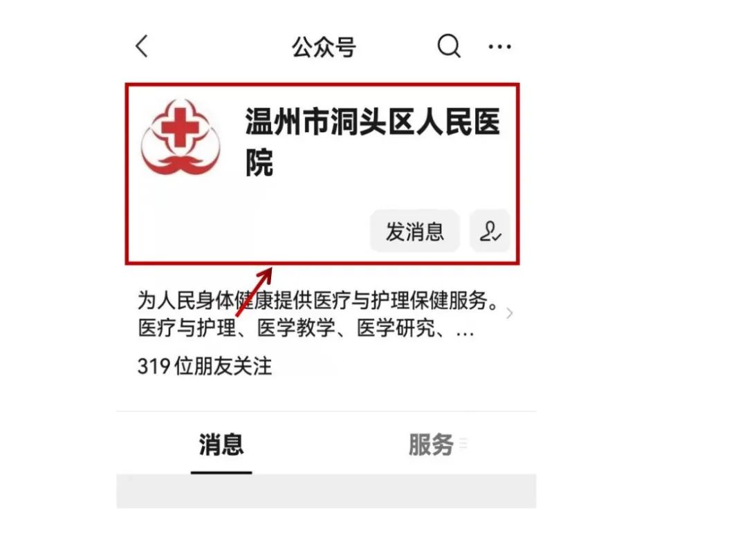Switch to the 消息 tab

(x=221, y=445)
